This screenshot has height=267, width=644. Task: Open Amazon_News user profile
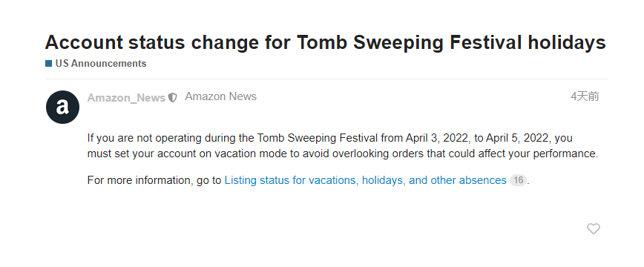126,98
